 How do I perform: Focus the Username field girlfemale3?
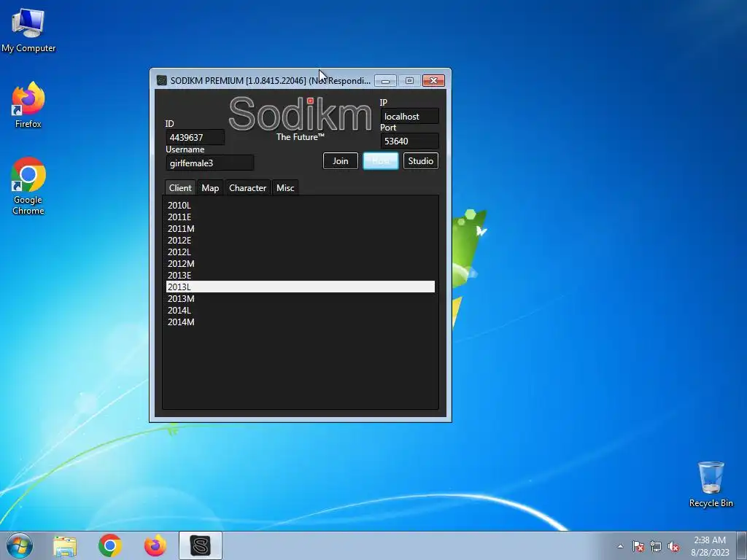(x=209, y=163)
